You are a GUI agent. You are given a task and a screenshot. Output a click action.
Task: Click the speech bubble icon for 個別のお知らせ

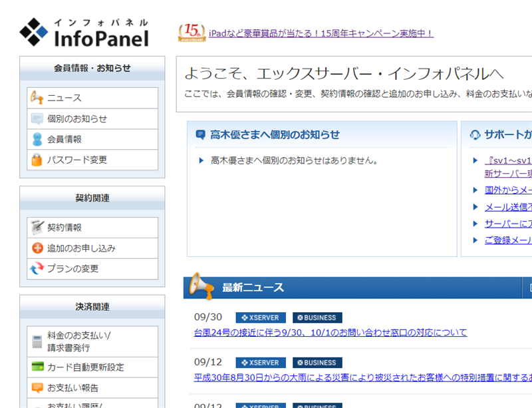tap(37, 118)
